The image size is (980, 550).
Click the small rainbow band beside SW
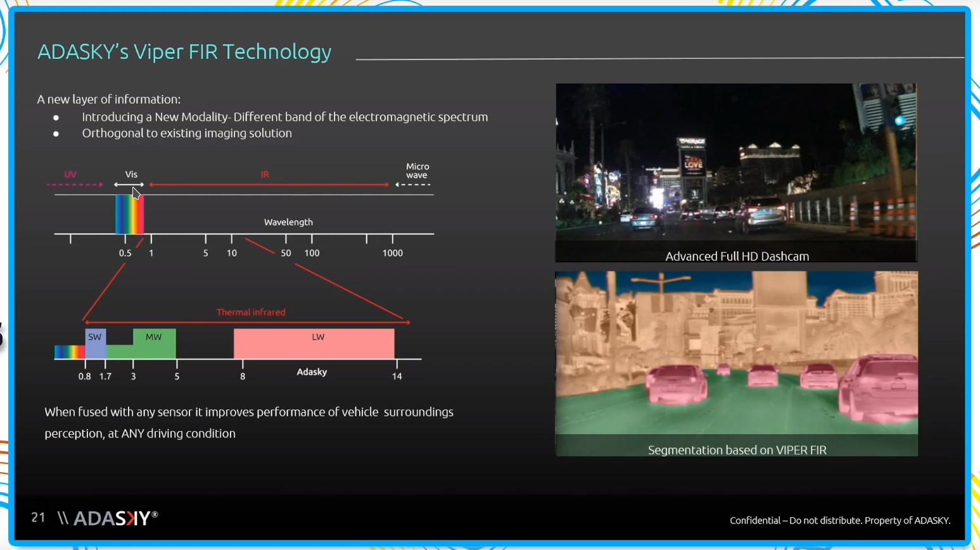[x=70, y=352]
